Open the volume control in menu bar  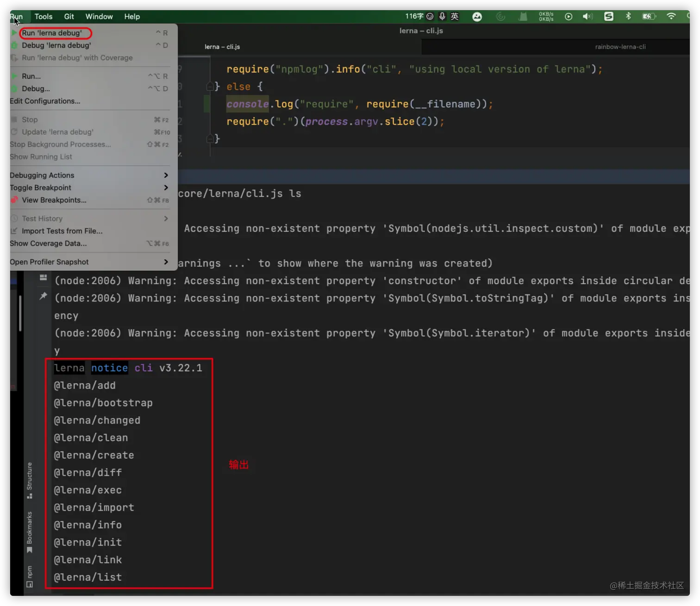[587, 17]
